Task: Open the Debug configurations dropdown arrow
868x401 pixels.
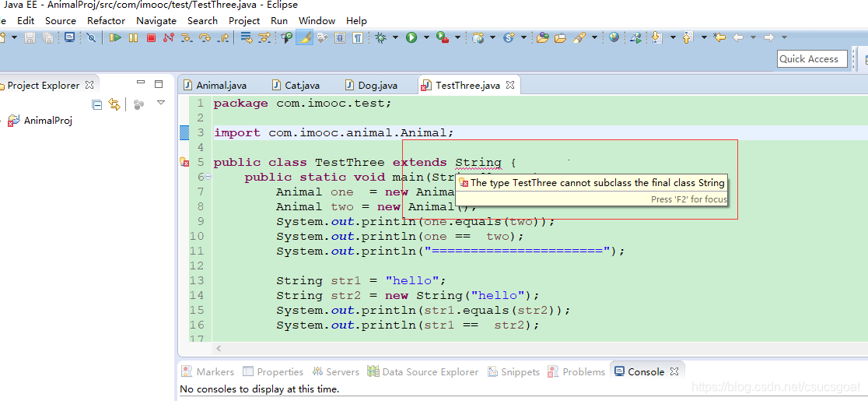Action: 395,37
